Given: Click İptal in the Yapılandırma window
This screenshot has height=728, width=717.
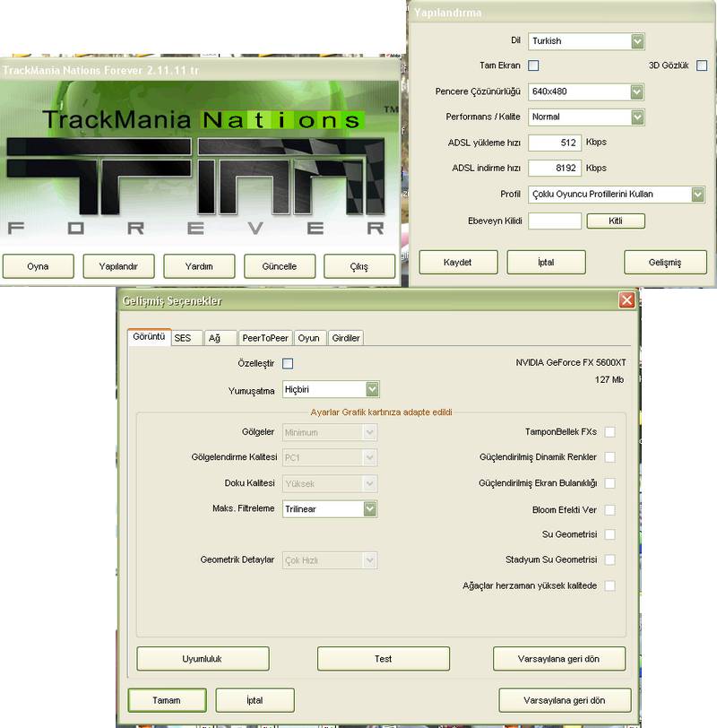Looking at the screenshot, I should (x=546, y=263).
